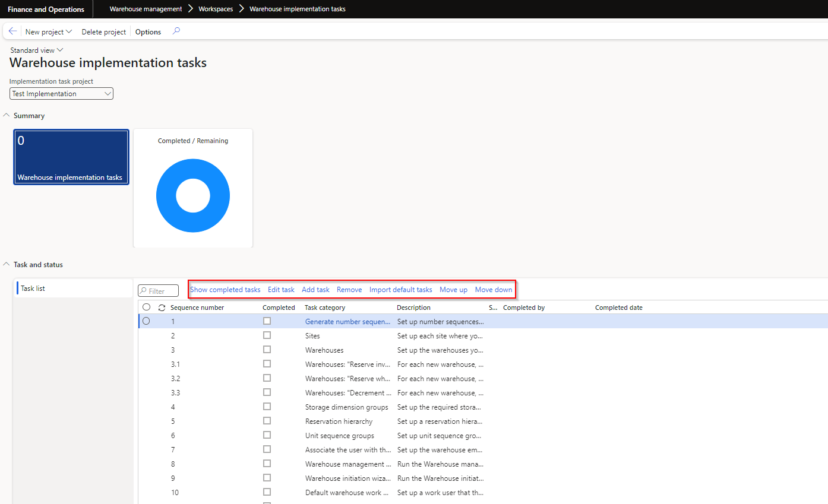Click Finance and Operations header
This screenshot has height=504, width=828.
pos(46,9)
